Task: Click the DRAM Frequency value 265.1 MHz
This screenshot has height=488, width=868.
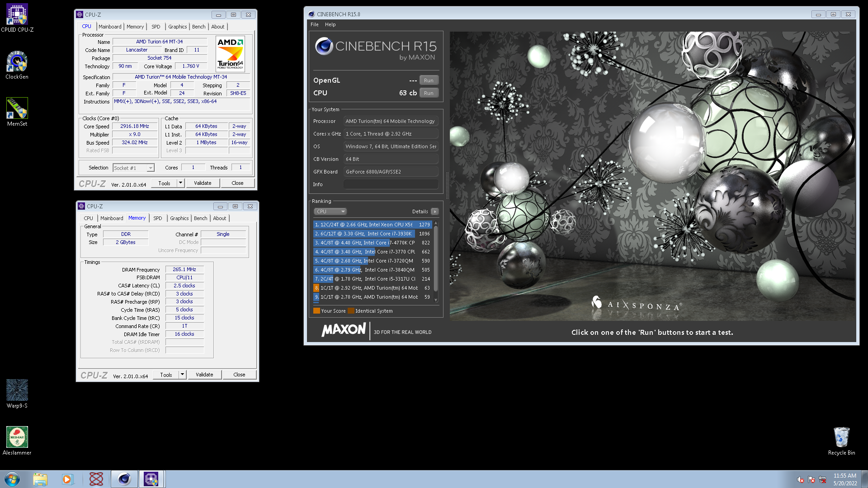Action: click(x=184, y=270)
